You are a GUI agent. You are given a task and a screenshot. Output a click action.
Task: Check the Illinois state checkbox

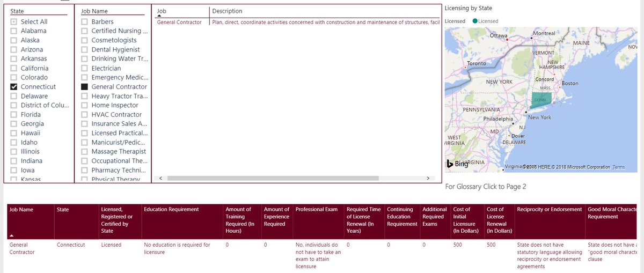[x=14, y=151]
